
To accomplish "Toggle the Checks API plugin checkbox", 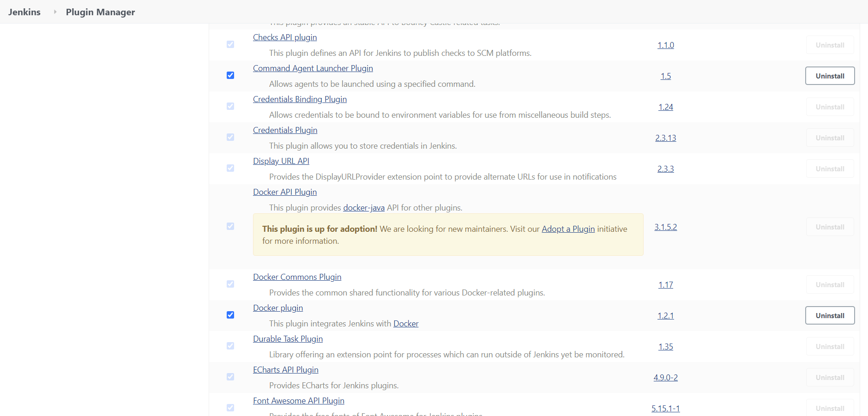I will (230, 44).
